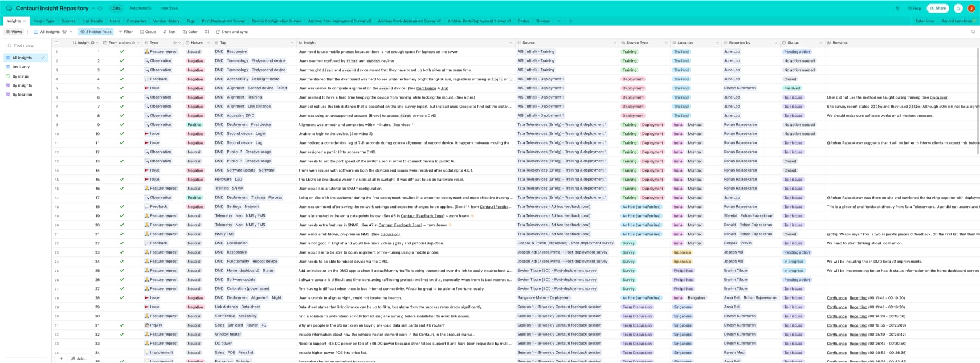The height and width of the screenshot is (363, 980).
Task: Open the Reported by column dropdown arrow
Action: [775, 43]
